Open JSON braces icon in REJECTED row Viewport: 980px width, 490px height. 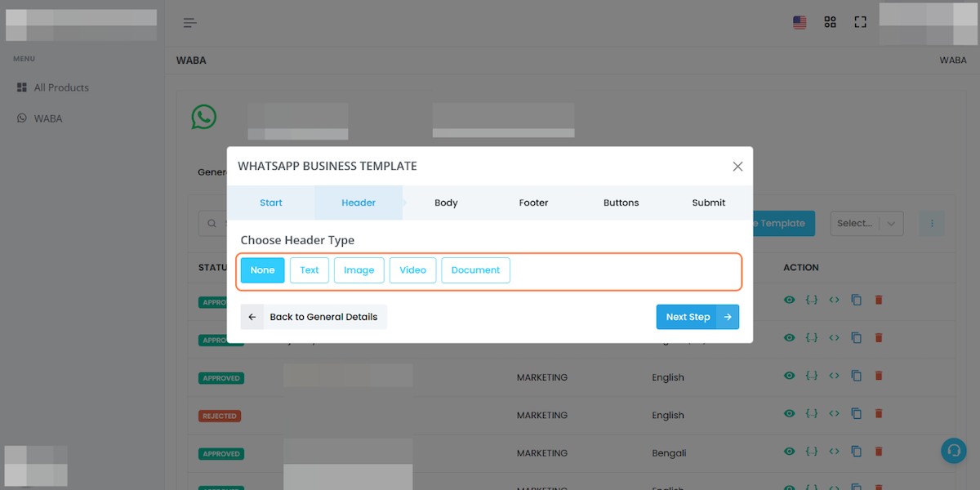click(812, 415)
